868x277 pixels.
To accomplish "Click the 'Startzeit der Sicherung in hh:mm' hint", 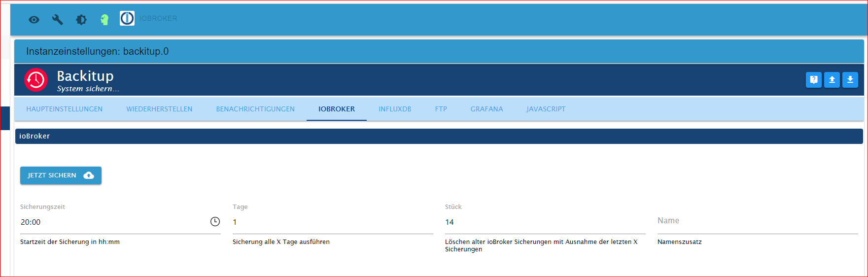I will (x=70, y=242).
